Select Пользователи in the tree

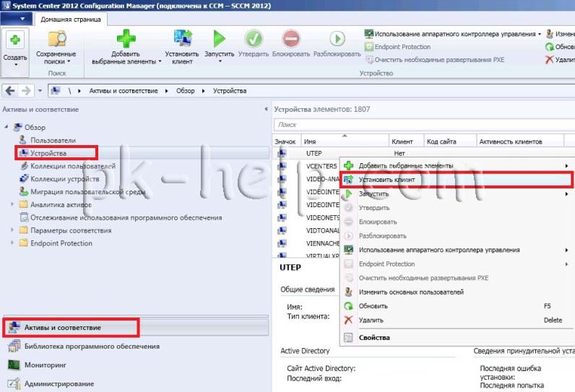tap(53, 140)
